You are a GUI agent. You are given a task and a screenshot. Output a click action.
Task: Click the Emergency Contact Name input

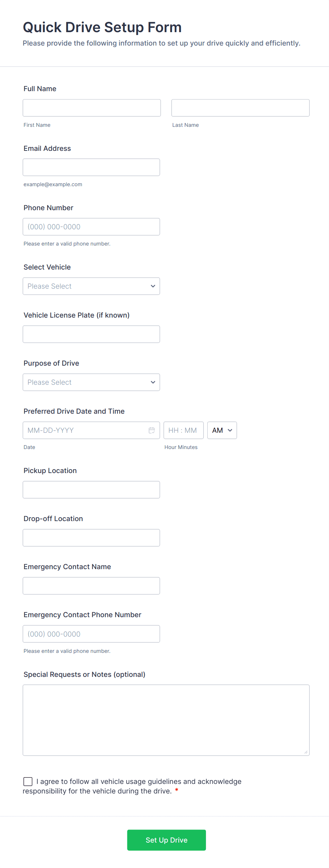[x=91, y=586]
